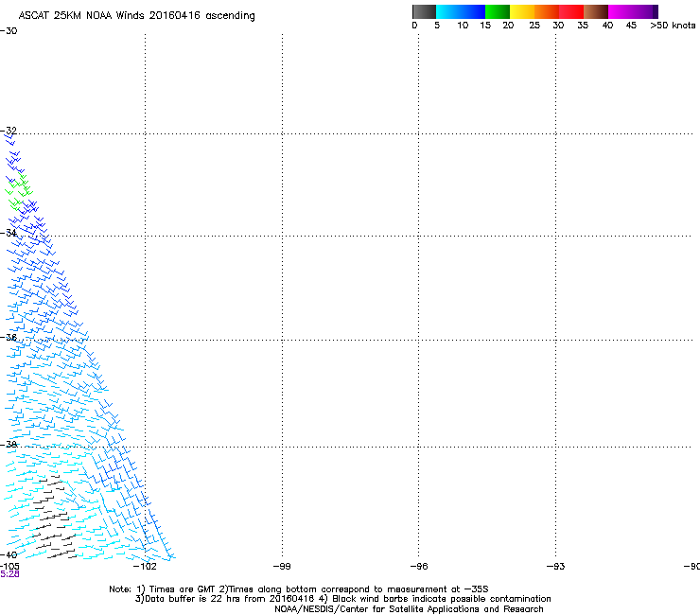Click the '-102' longitude axis label
This screenshot has width=700, height=615.
[x=145, y=567]
